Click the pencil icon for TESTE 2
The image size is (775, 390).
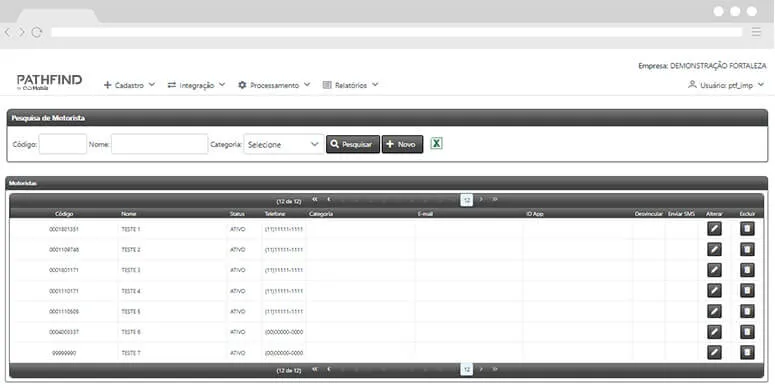[714, 250]
